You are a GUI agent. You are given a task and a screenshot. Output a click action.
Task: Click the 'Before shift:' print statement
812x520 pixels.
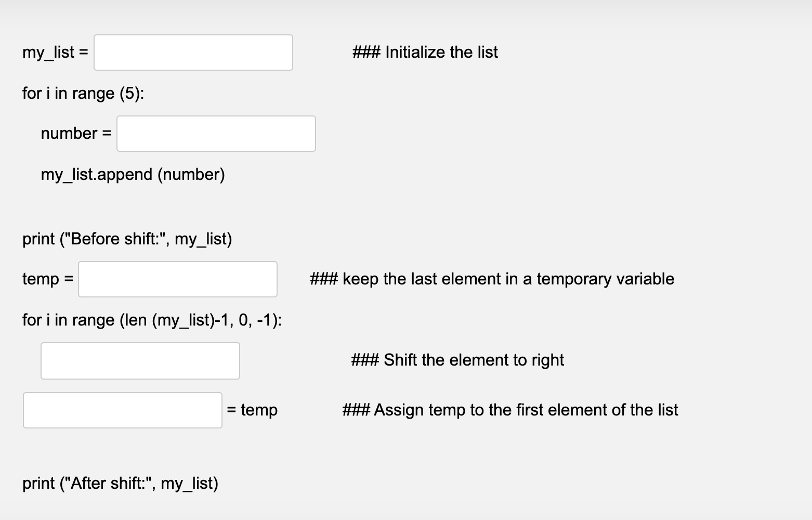point(127,239)
